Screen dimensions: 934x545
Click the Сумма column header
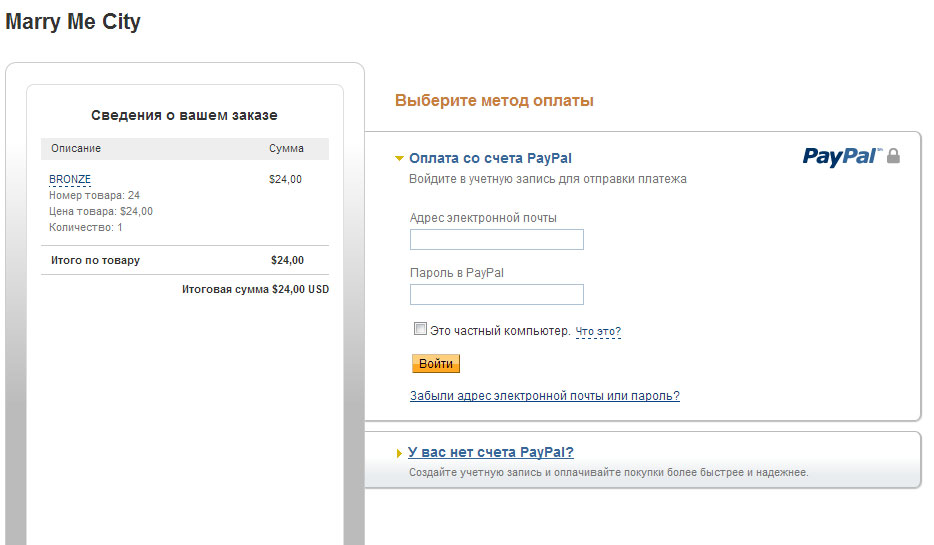tap(286, 148)
